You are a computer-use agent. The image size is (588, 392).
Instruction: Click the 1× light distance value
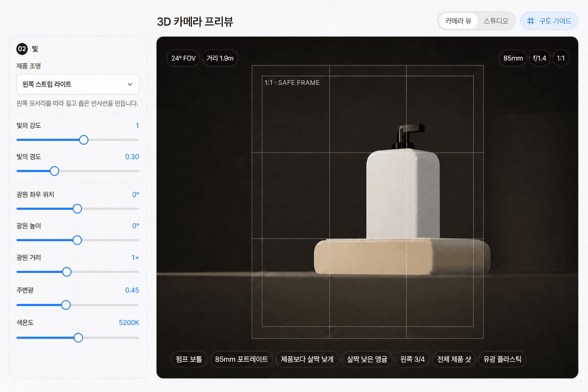coord(135,258)
